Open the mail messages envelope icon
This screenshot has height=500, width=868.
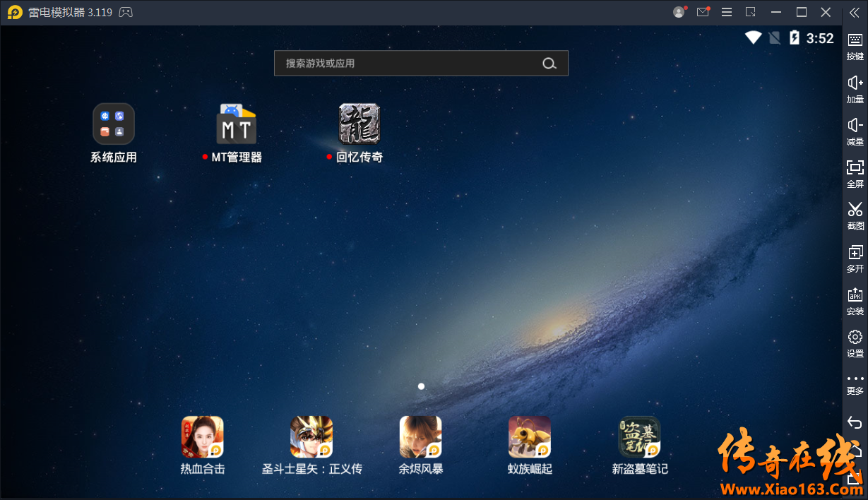[703, 12]
